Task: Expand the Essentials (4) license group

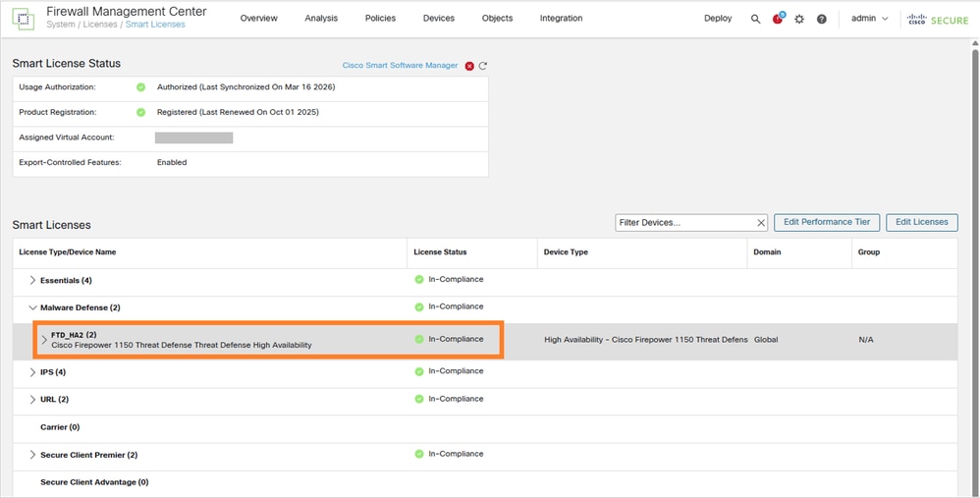Action: click(32, 280)
